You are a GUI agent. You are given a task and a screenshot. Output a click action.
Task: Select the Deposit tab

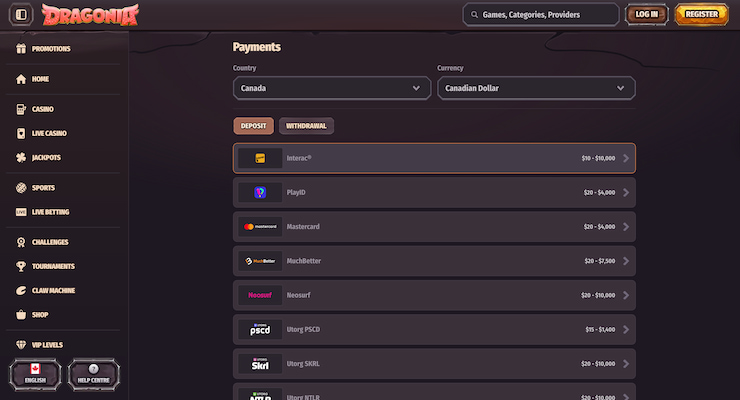(253, 126)
